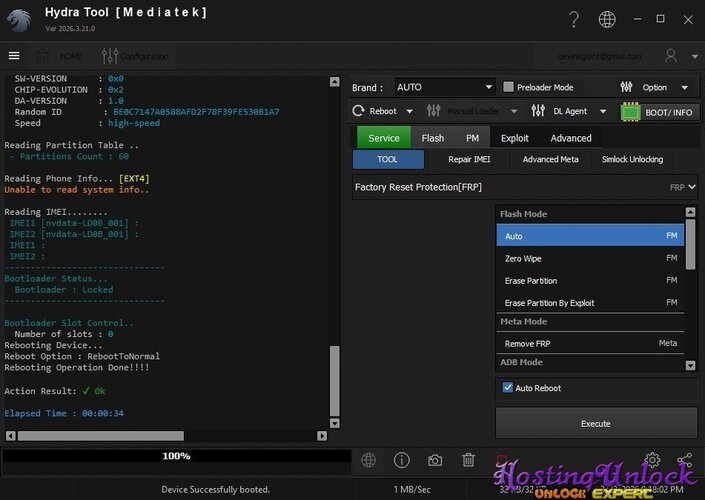Image resolution: width=705 pixels, height=500 pixels.
Task: Click the user account icon
Action: [x=670, y=56]
